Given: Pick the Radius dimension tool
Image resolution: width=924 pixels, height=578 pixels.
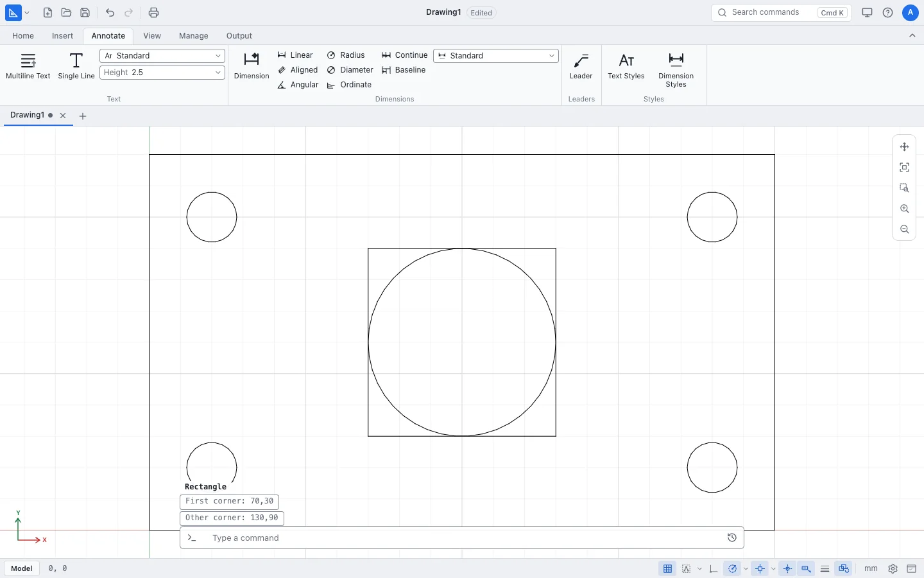Looking at the screenshot, I should pyautogui.click(x=346, y=55).
